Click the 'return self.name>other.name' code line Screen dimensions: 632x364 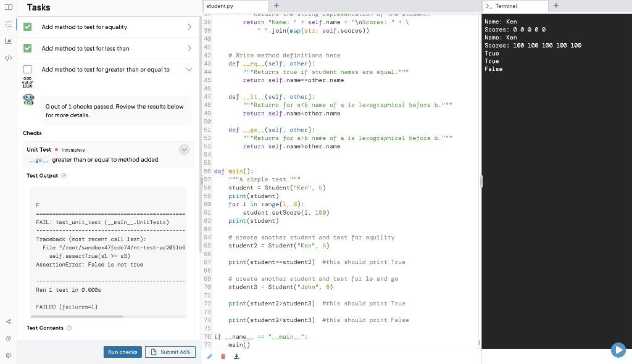pyautogui.click(x=291, y=146)
